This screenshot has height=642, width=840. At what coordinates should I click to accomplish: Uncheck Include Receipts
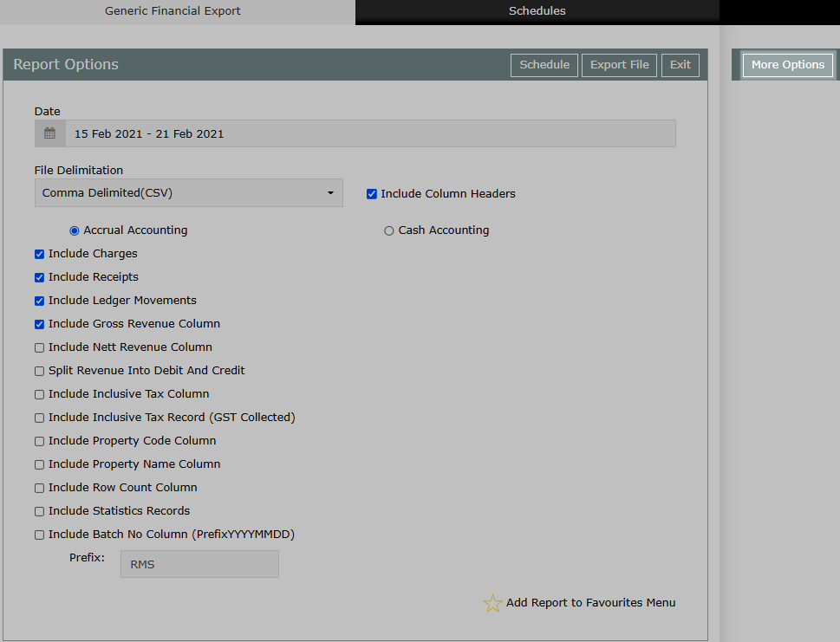[39, 277]
